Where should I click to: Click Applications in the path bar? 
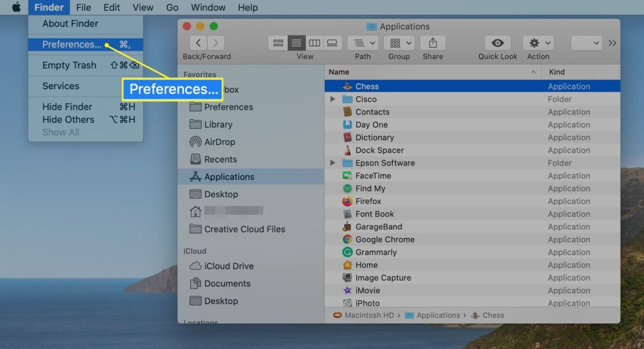[433, 315]
